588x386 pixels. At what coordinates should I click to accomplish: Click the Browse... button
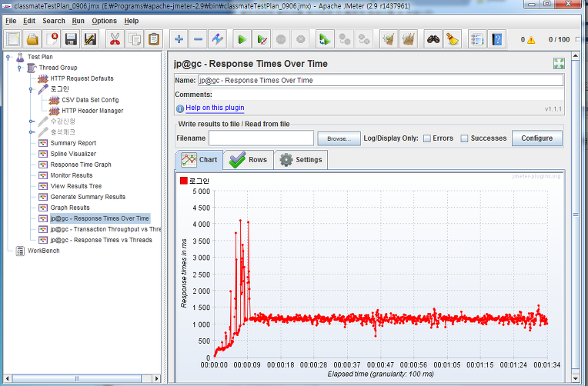tap(339, 138)
